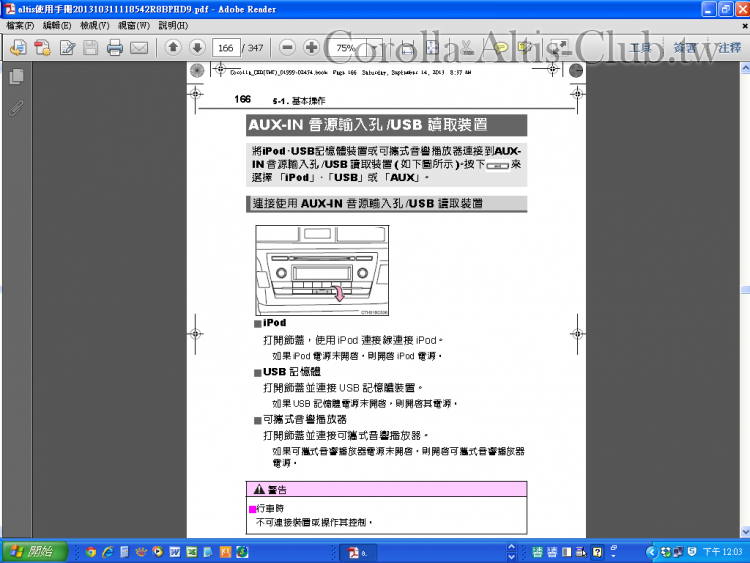Click the taskbar clock 下午 12:03

pyautogui.click(x=722, y=552)
